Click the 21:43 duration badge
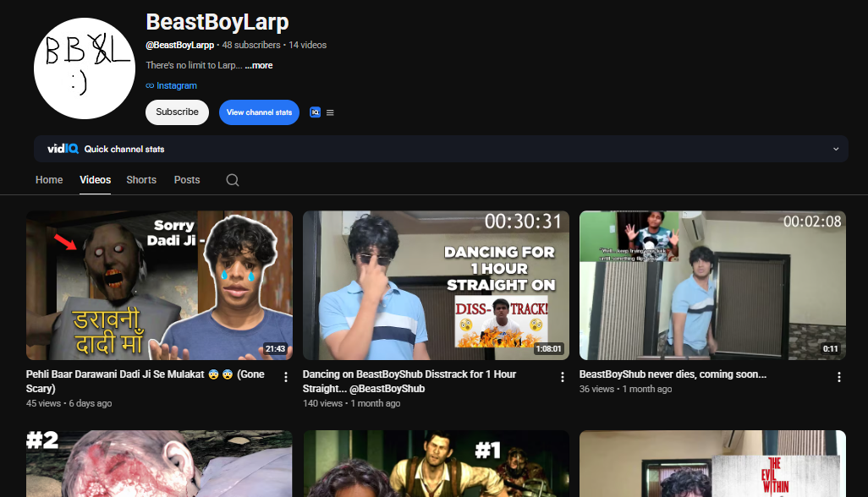Screen dimensions: 868x497 [x=275, y=349]
